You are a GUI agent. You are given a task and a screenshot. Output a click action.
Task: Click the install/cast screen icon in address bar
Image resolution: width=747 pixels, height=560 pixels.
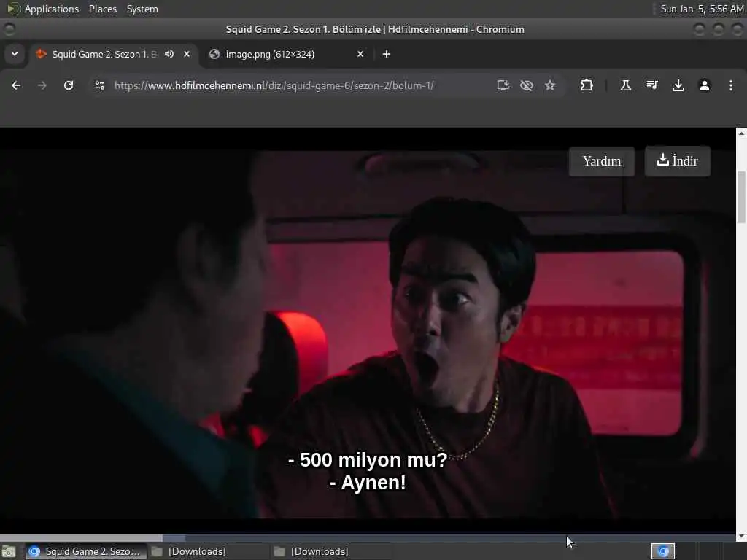pyautogui.click(x=503, y=85)
